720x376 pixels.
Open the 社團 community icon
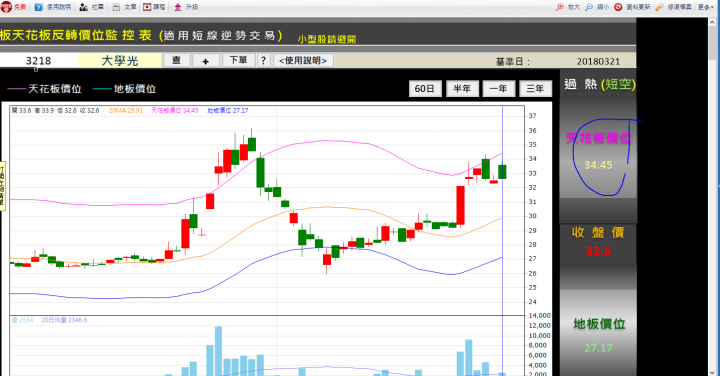tap(84, 7)
